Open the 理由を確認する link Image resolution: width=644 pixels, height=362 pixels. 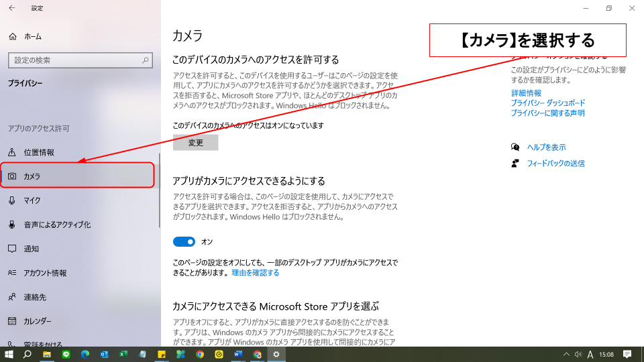[x=255, y=273]
